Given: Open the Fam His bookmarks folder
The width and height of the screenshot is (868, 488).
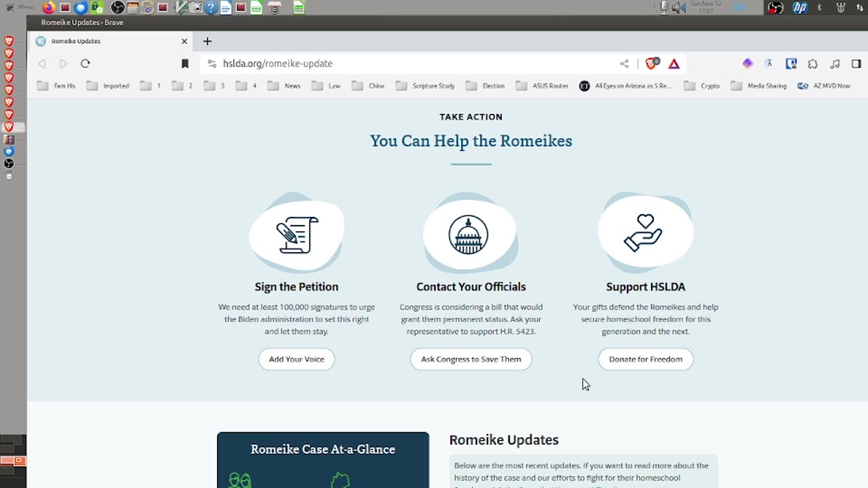Looking at the screenshot, I should (x=56, y=85).
